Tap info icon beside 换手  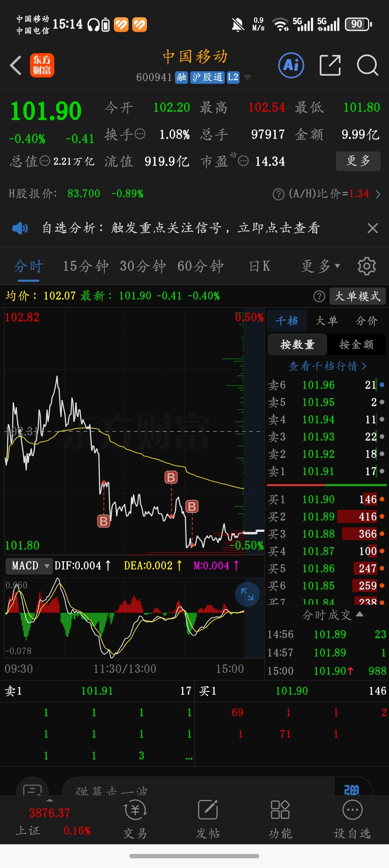coord(140,134)
